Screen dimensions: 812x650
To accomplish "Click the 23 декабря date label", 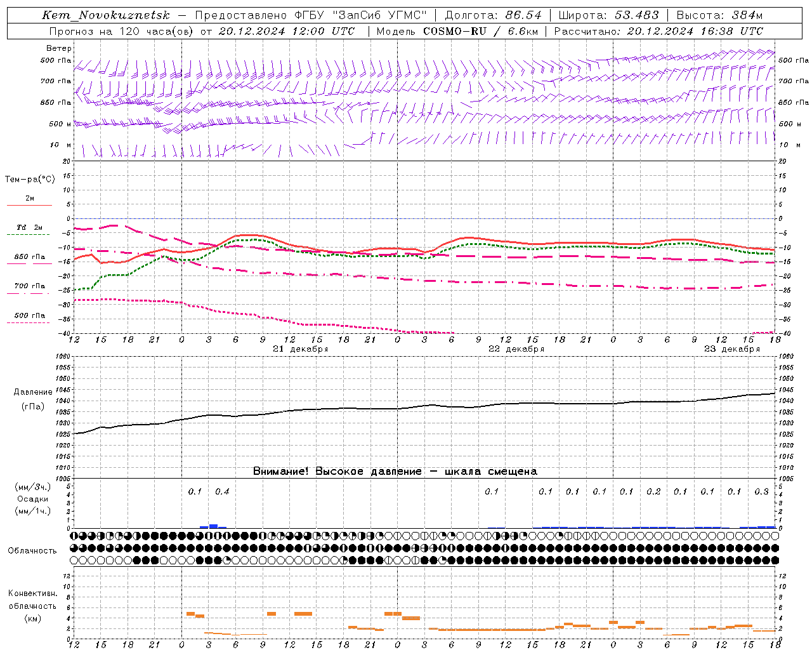I will click(732, 349).
